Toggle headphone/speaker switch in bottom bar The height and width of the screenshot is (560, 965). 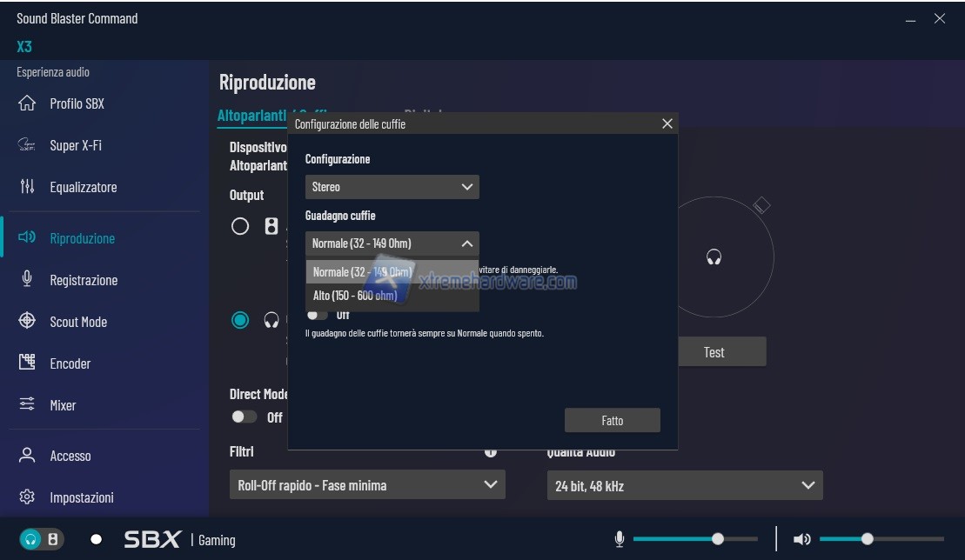pos(42,539)
